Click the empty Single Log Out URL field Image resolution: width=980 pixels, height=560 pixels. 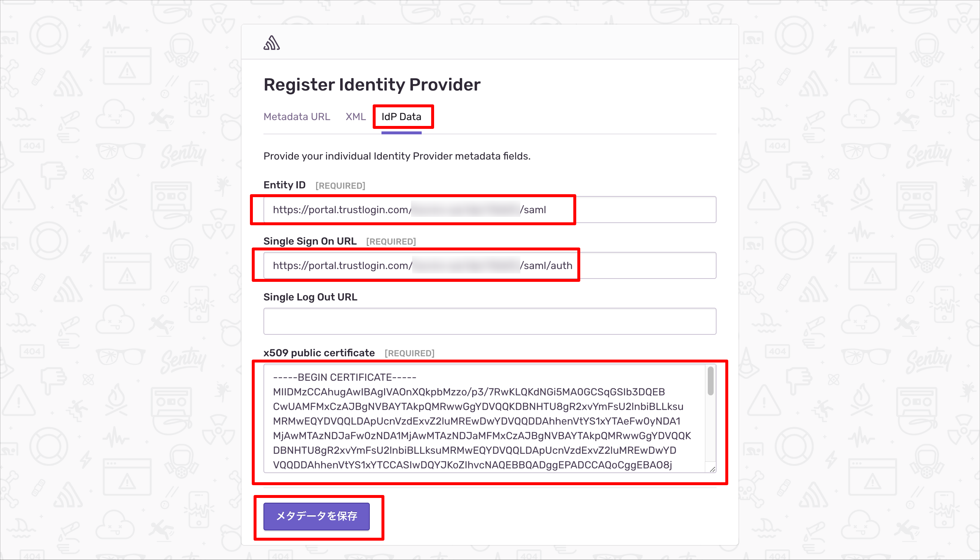[x=490, y=321]
